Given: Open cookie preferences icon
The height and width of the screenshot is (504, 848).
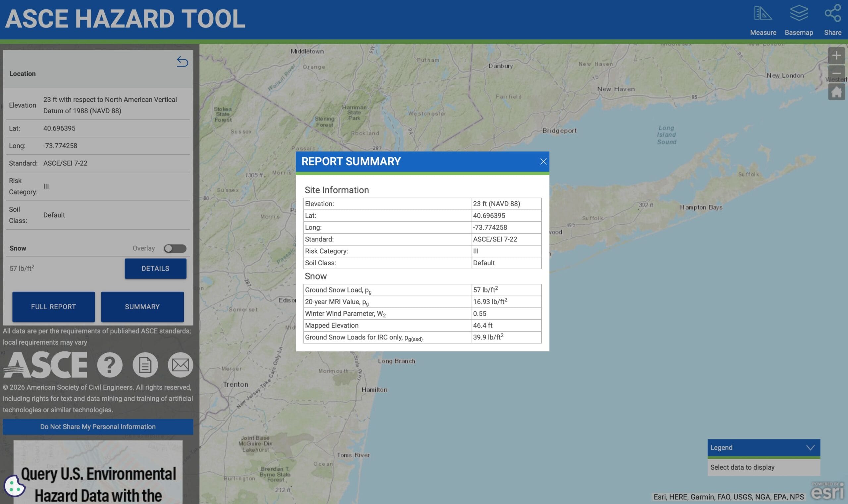Looking at the screenshot, I should (15, 486).
